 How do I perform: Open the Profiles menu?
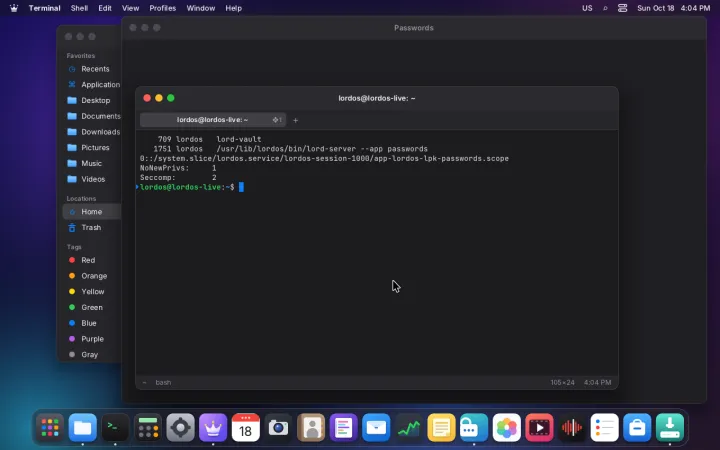pyautogui.click(x=163, y=8)
